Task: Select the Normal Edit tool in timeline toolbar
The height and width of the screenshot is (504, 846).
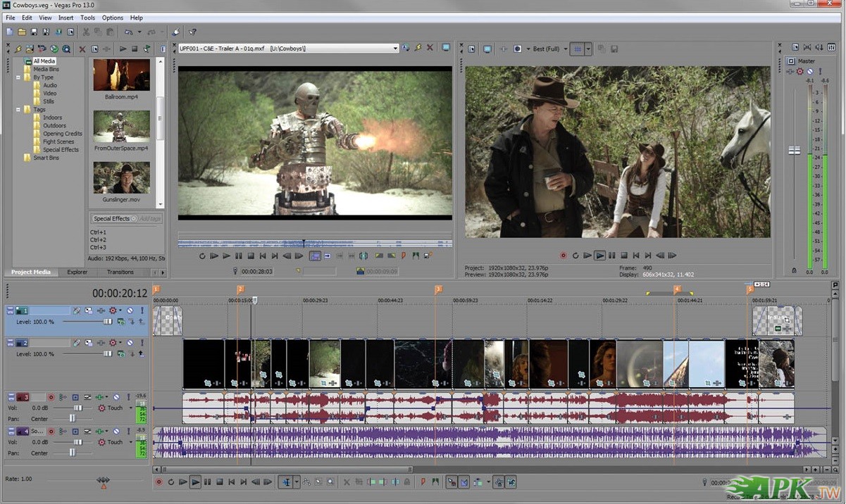Action: coord(287,482)
